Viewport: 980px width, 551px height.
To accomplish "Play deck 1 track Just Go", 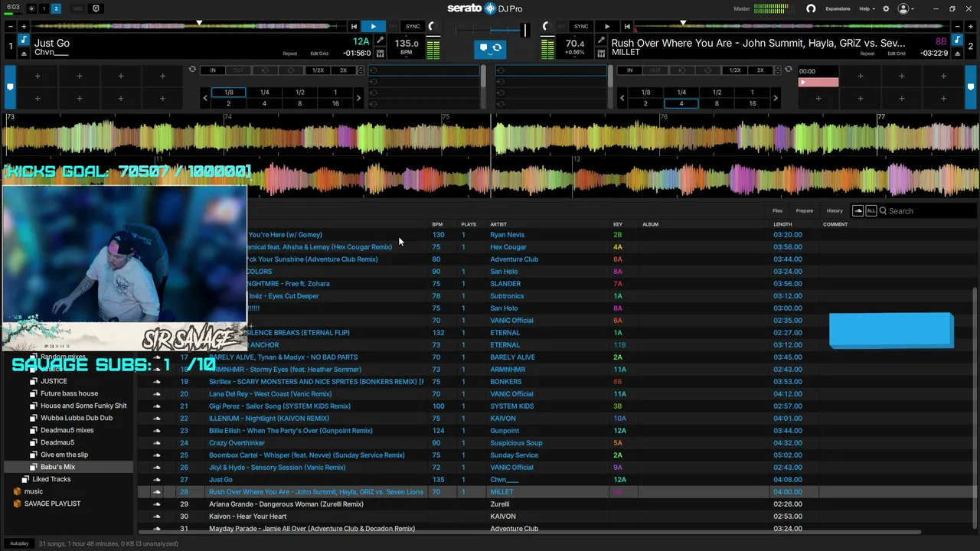I will point(373,27).
